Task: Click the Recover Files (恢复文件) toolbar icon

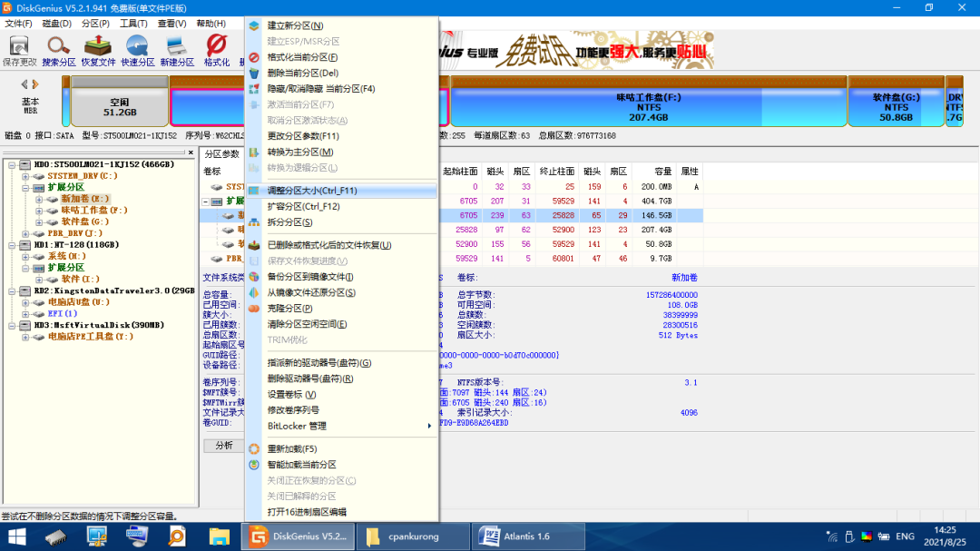Action: coord(98,51)
